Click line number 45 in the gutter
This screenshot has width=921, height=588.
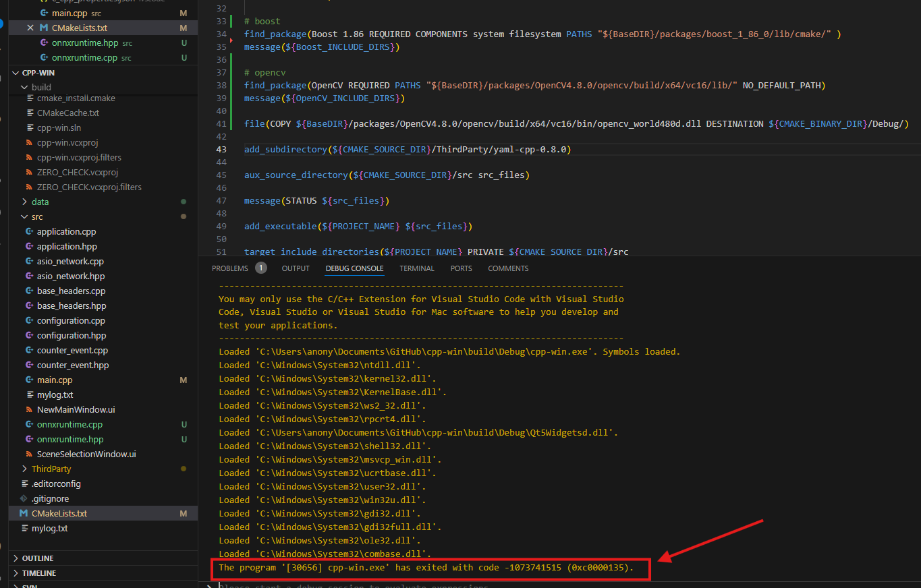point(221,175)
